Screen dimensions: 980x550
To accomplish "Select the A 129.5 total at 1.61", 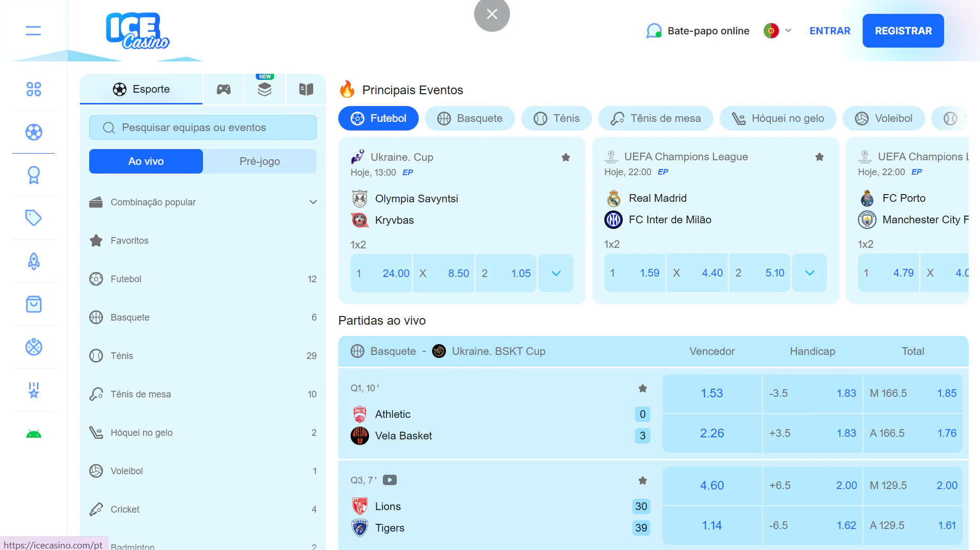I will (x=913, y=525).
